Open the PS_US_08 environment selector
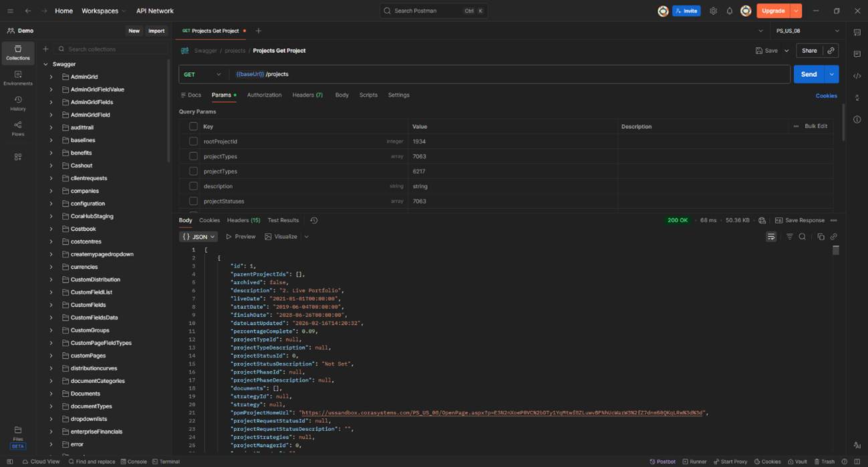The width and height of the screenshot is (868, 467). coord(807,31)
